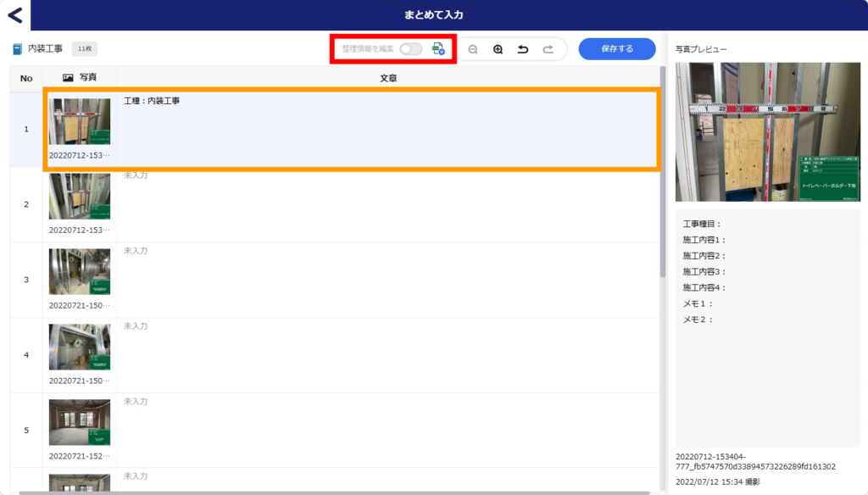Viewport: 868px width, 495px height.
Task: Go back with the left chevron arrow
Action: point(15,15)
